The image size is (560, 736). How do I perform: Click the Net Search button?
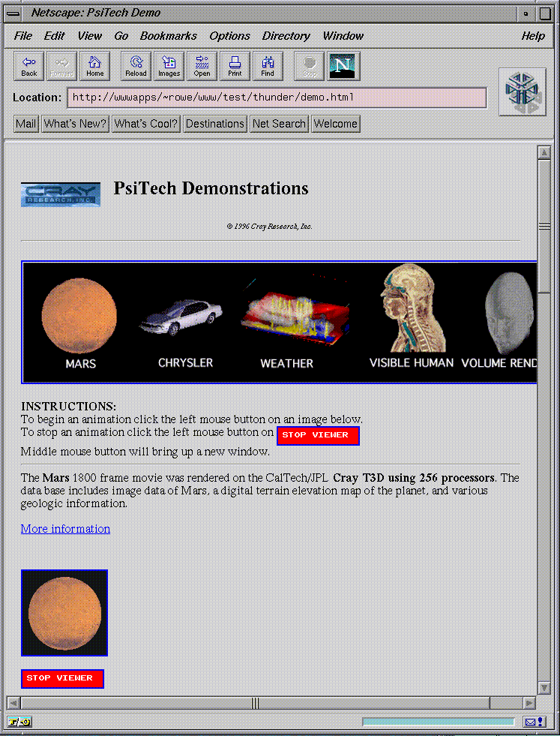point(279,124)
